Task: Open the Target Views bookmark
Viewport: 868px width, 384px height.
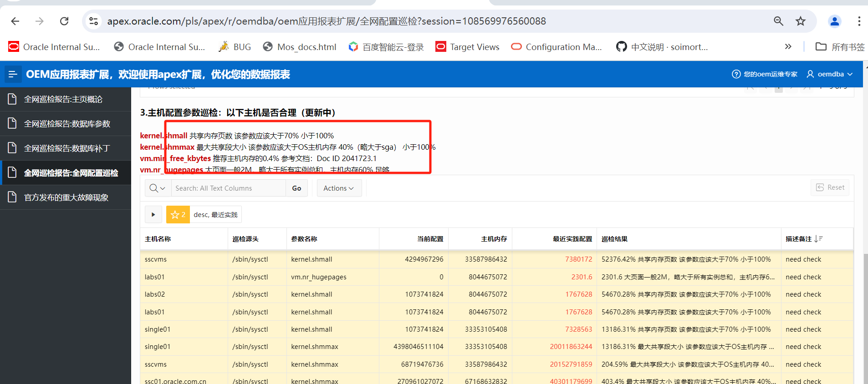Action: pos(467,47)
